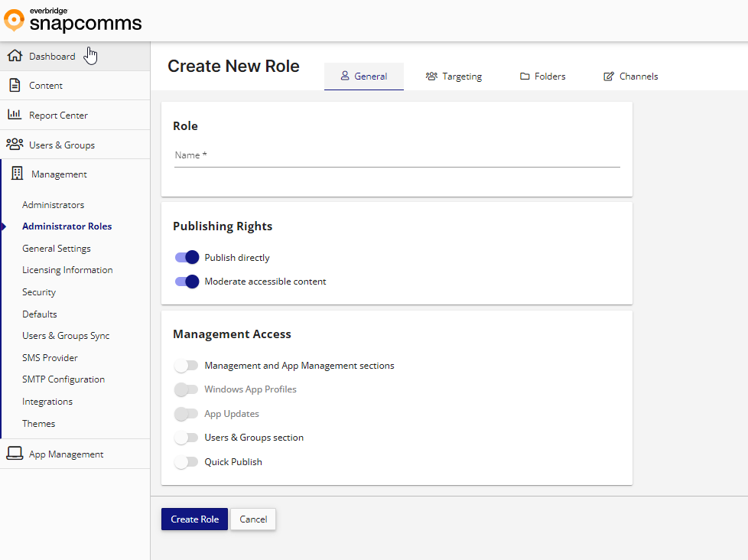748x560 pixels.
Task: Click the App Management laptop icon
Action: [x=15, y=454]
